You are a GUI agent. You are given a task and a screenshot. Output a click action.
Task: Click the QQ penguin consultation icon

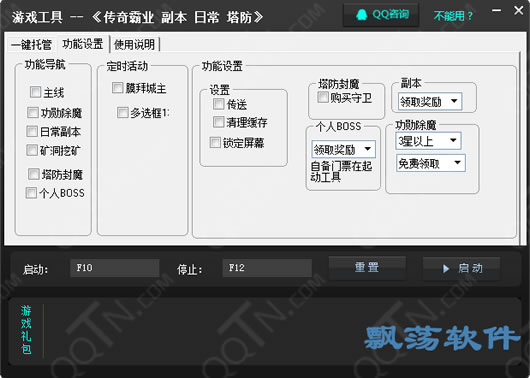click(362, 15)
